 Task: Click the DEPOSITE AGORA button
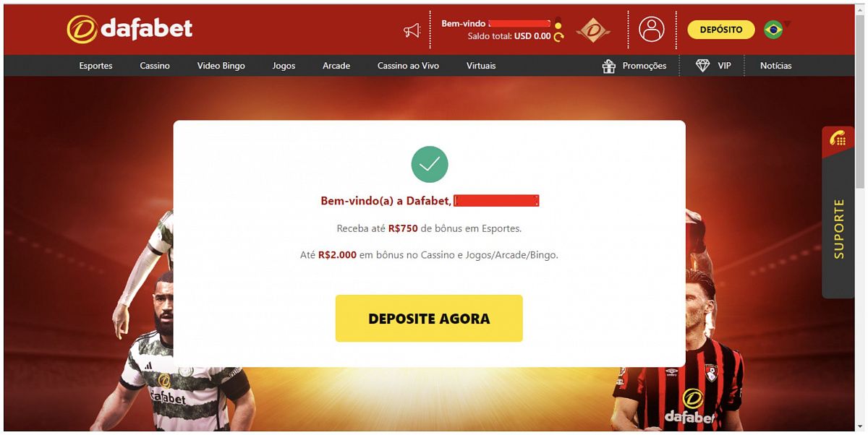429,318
